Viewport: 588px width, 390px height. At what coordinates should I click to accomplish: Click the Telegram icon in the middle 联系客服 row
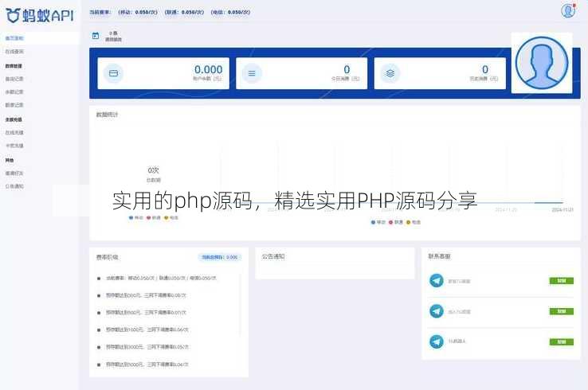tap(436, 311)
